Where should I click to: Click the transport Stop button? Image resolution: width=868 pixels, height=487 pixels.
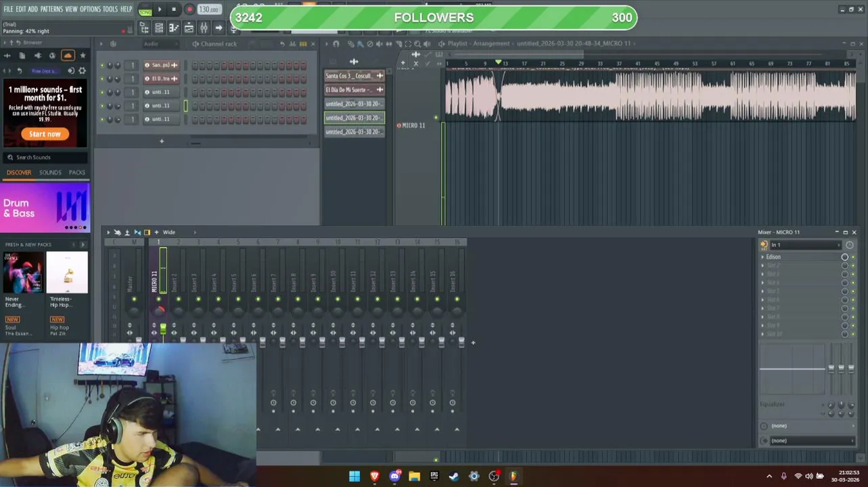[174, 9]
